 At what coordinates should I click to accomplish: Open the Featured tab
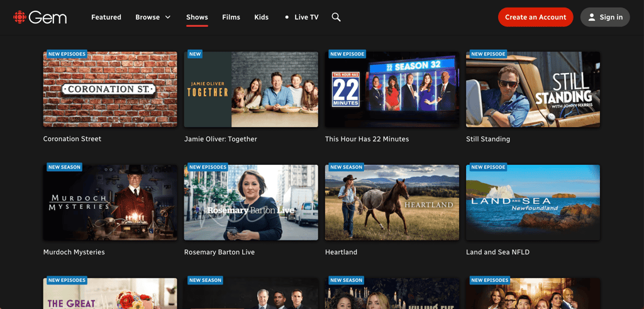pos(106,17)
